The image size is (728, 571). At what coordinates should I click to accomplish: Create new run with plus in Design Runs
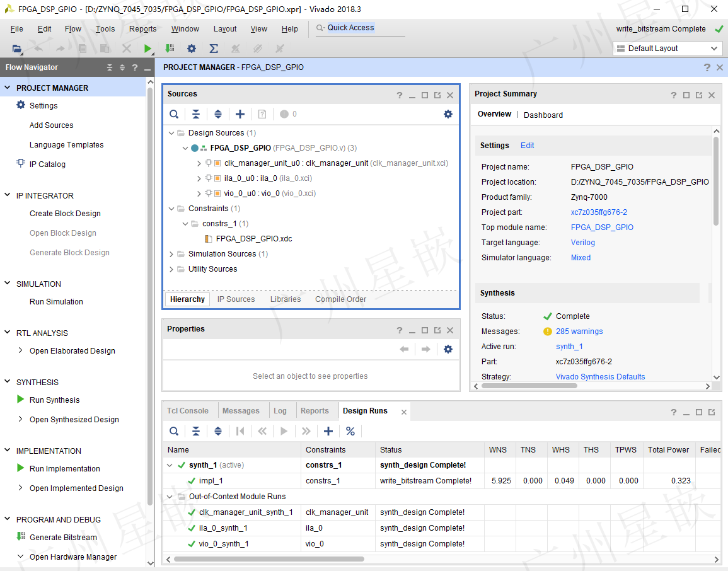tap(328, 431)
